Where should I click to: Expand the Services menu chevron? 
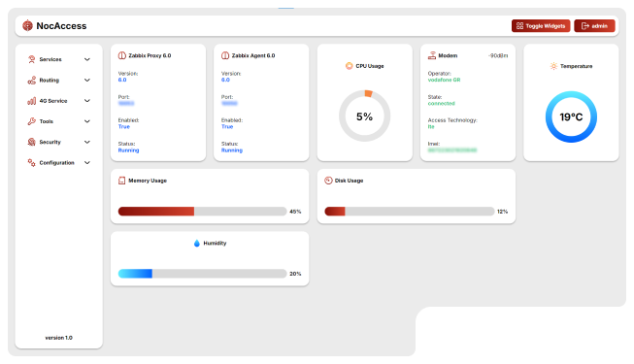click(x=87, y=59)
